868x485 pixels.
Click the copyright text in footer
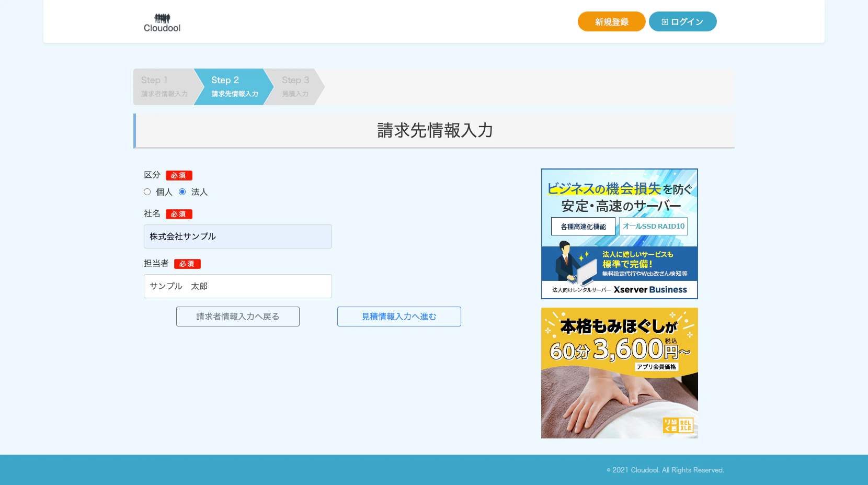click(665, 470)
